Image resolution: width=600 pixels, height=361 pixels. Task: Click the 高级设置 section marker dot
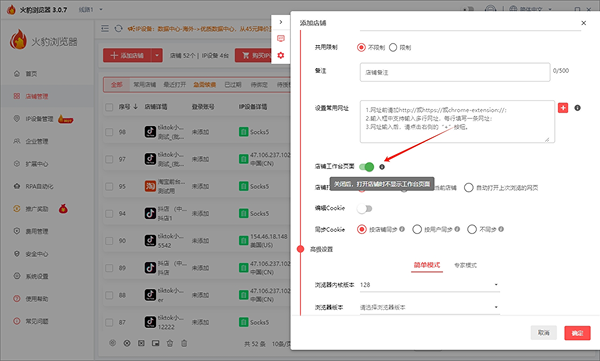coord(300,249)
